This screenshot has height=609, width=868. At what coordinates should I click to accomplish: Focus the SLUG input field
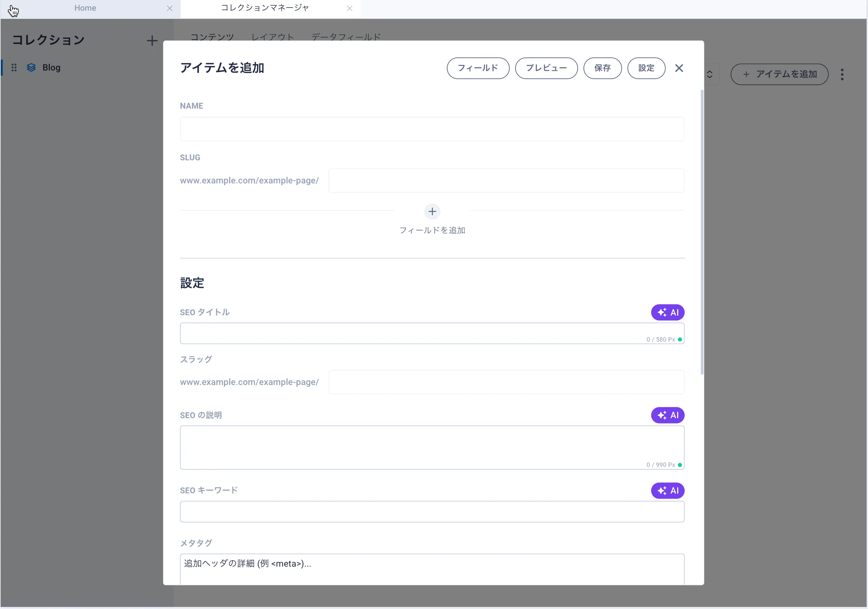click(x=506, y=181)
